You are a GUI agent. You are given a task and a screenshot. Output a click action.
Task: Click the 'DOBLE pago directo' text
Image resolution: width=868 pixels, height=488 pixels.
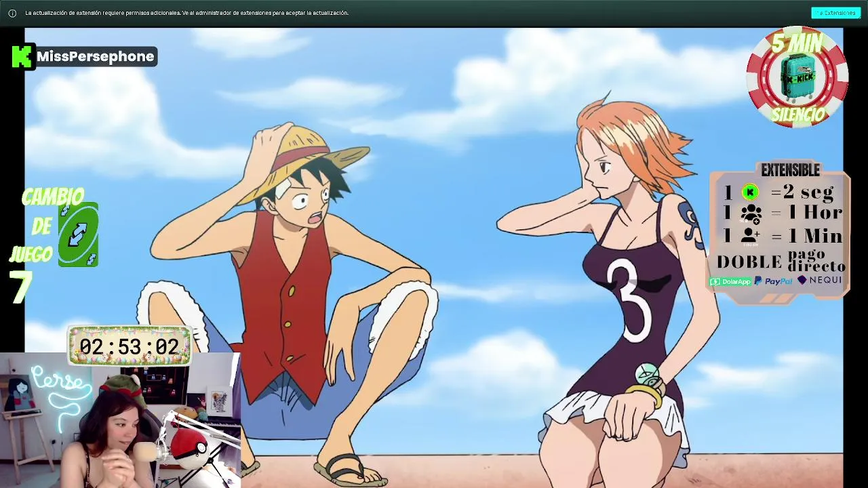(x=781, y=261)
